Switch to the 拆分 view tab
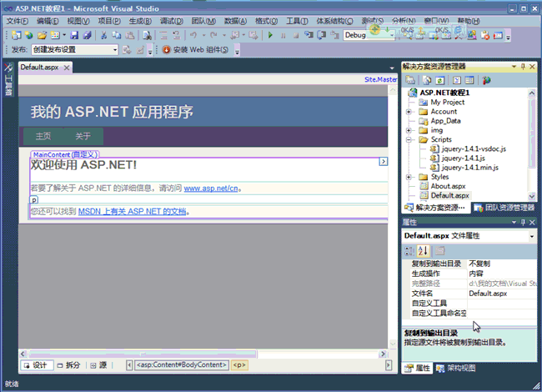This screenshot has height=392, width=542. pyautogui.click(x=68, y=365)
